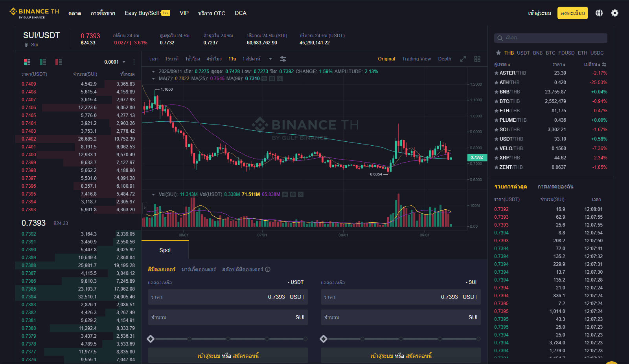Image resolution: width=629 pixels, height=364 pixels.
Task: Open the language globe icon
Action: coord(599,13)
